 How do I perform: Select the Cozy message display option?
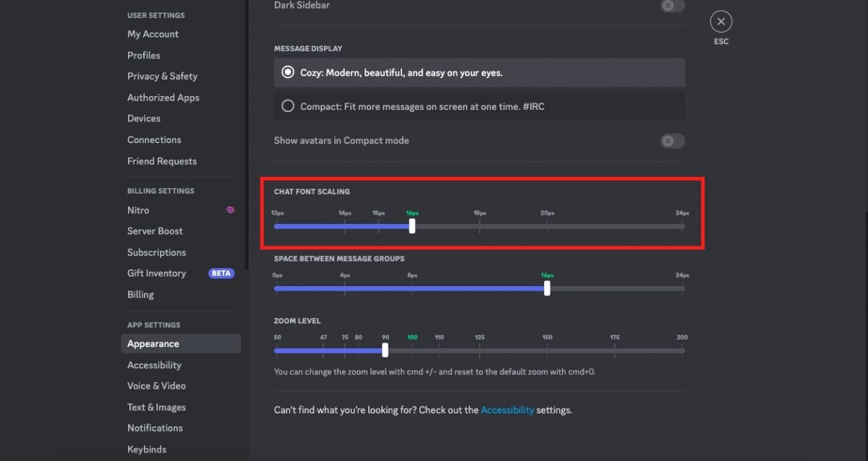tap(287, 72)
